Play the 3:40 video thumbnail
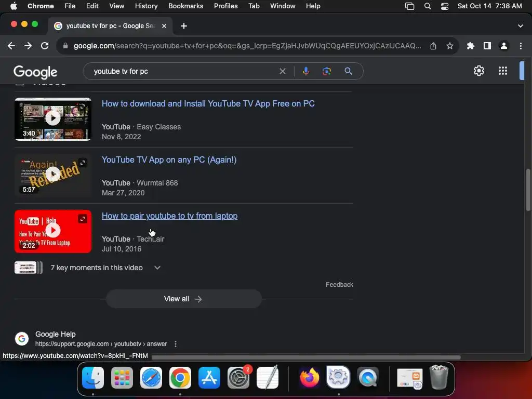Viewport: 532px width, 399px height. tap(53, 119)
